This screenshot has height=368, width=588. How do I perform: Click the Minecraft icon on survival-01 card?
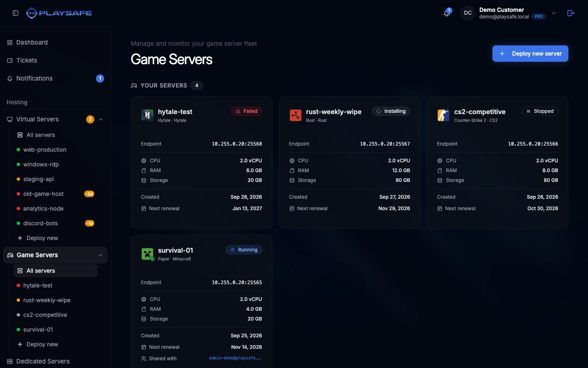[147, 254]
